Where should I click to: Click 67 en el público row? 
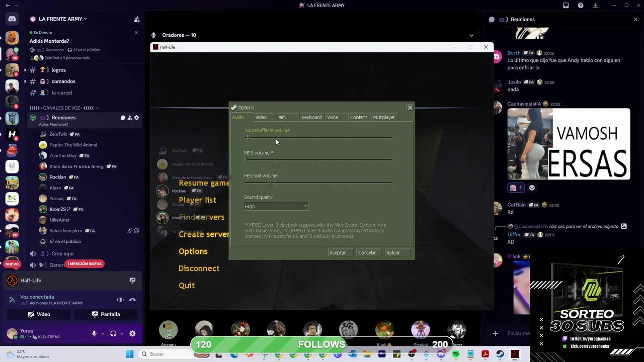pos(65,242)
